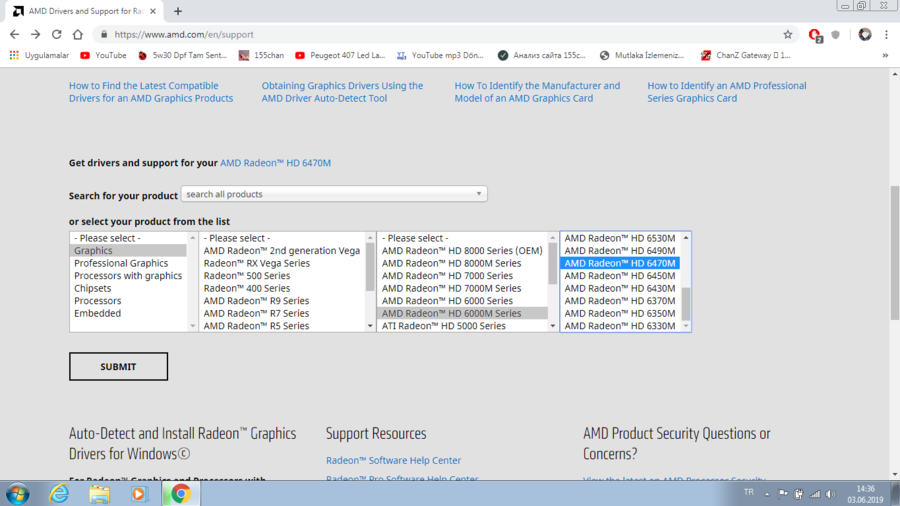
Task: Click the AMD Radeon HD 6470M product link
Action: 276,163
